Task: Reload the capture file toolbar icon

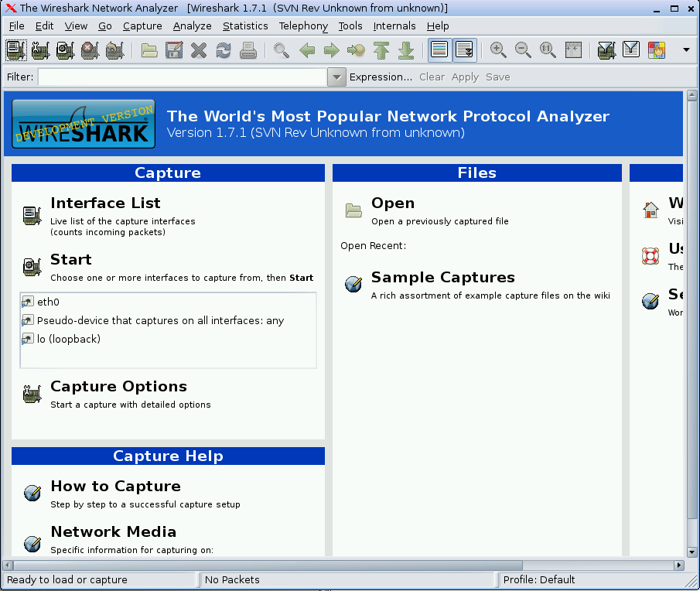Action: pyautogui.click(x=224, y=50)
